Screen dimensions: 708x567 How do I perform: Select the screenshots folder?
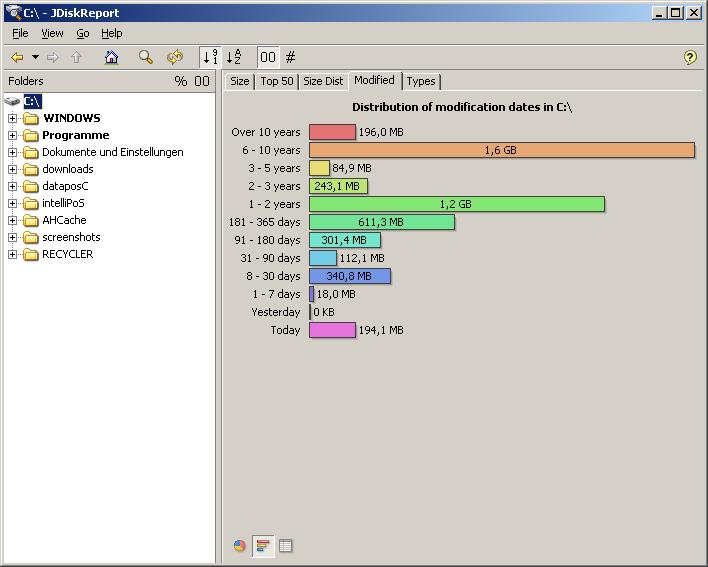click(x=71, y=237)
